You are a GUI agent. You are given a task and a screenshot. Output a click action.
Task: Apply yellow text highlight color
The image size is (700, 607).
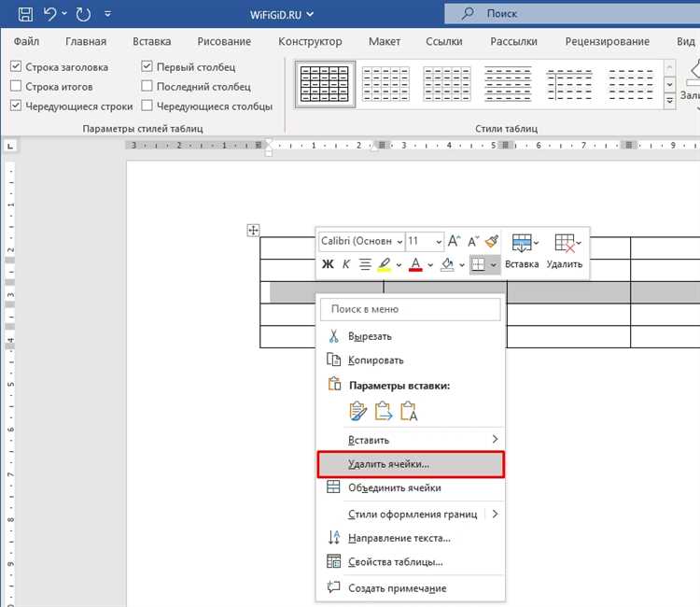coord(385,264)
